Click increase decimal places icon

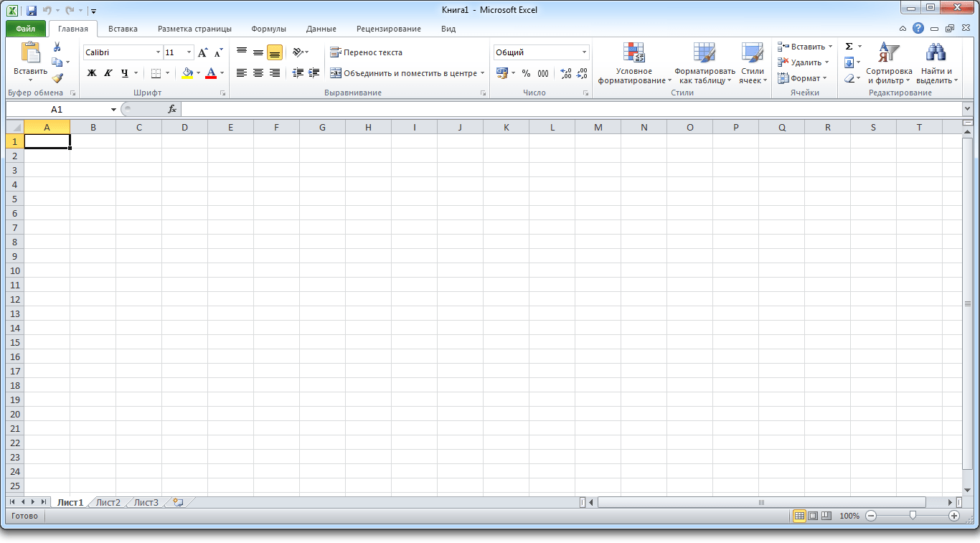click(566, 73)
